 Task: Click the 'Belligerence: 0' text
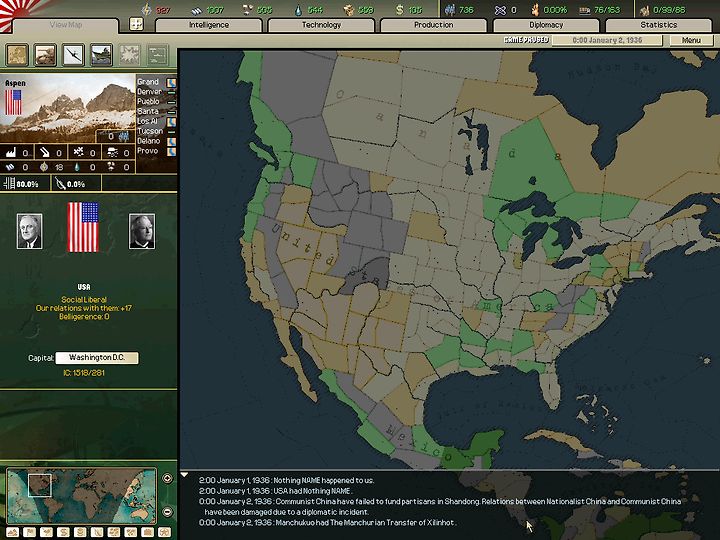[84, 316]
